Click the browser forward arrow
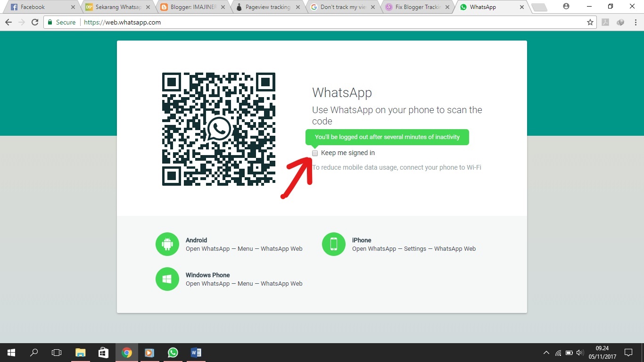The height and width of the screenshot is (362, 644). pyautogui.click(x=21, y=22)
